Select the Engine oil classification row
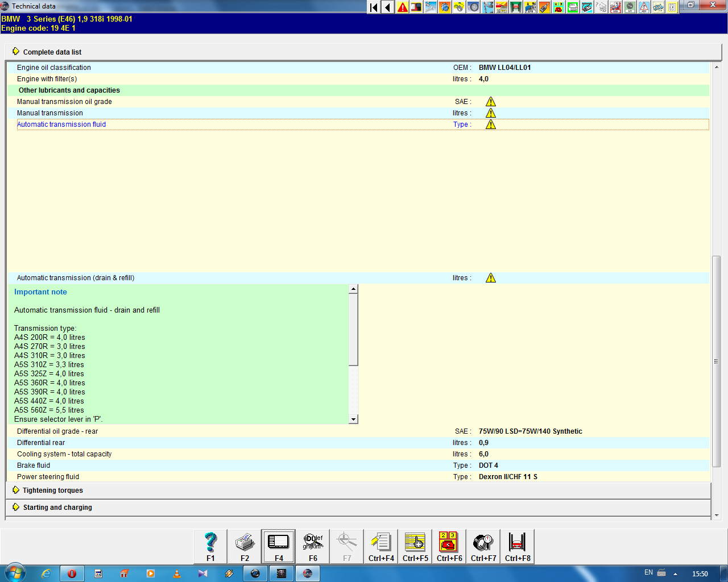 pyautogui.click(x=359, y=68)
